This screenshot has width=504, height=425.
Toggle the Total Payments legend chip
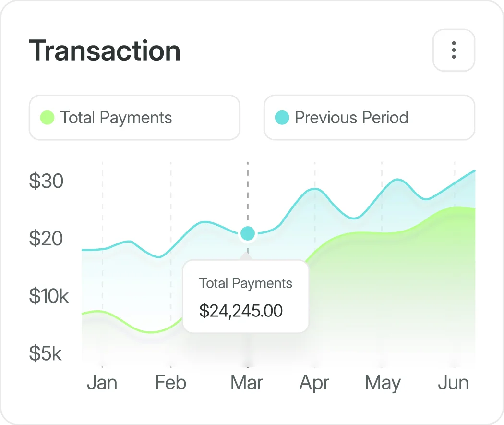point(134,117)
